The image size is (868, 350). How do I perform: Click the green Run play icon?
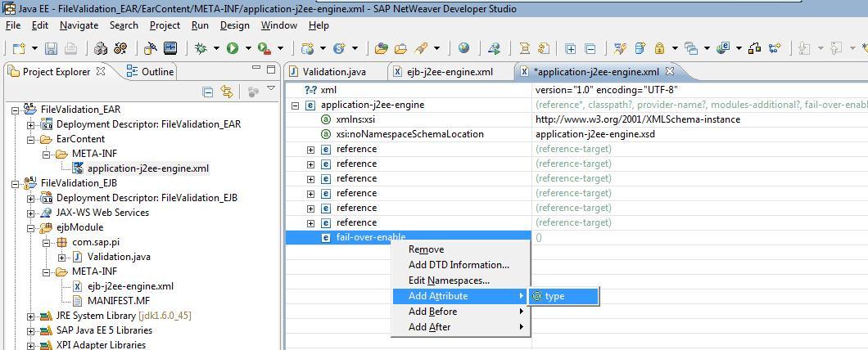click(233, 49)
